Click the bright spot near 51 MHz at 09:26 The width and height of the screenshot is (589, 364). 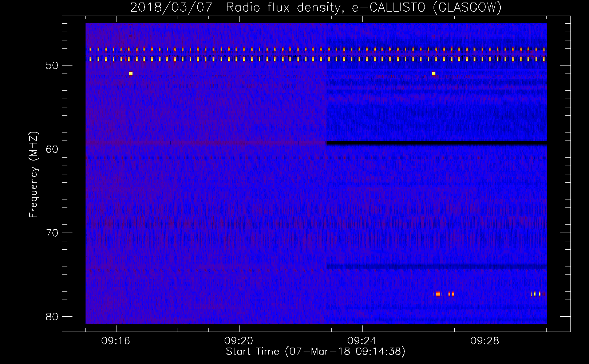click(x=434, y=74)
